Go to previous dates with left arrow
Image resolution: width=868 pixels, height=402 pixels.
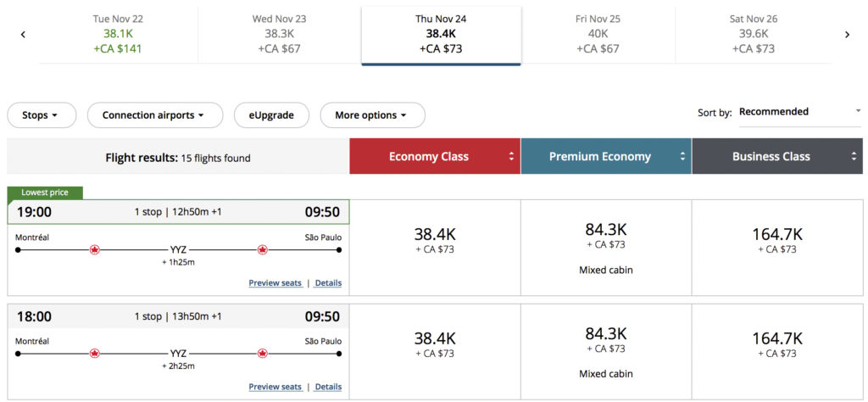(x=23, y=35)
